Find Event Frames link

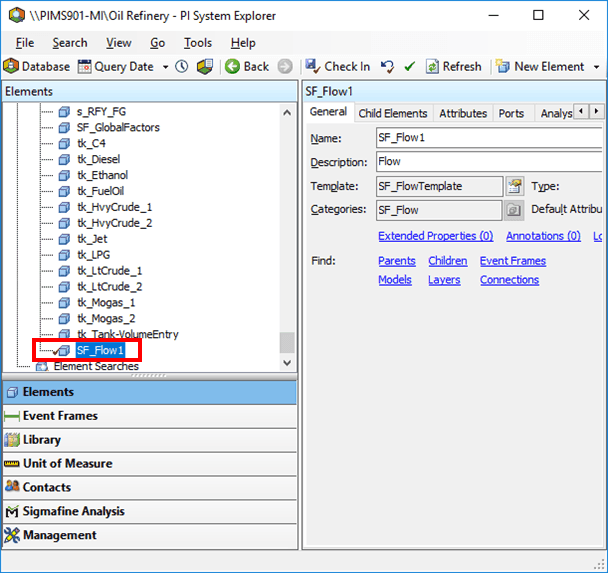(513, 261)
